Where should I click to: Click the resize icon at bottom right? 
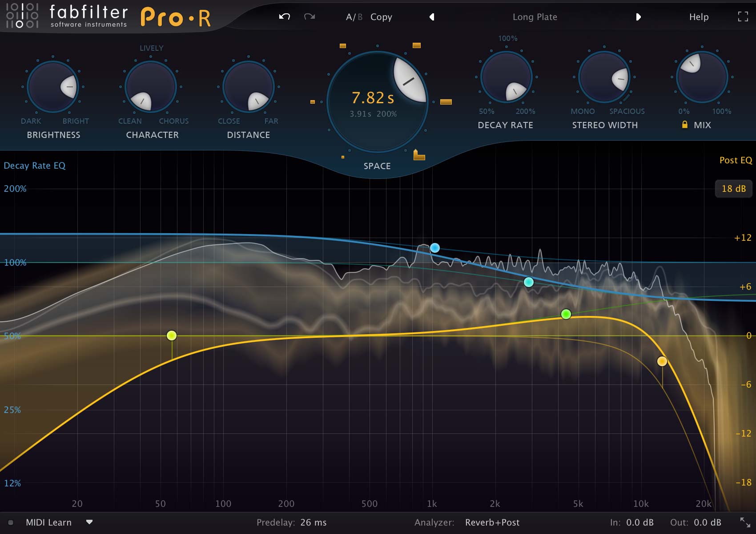point(745,522)
